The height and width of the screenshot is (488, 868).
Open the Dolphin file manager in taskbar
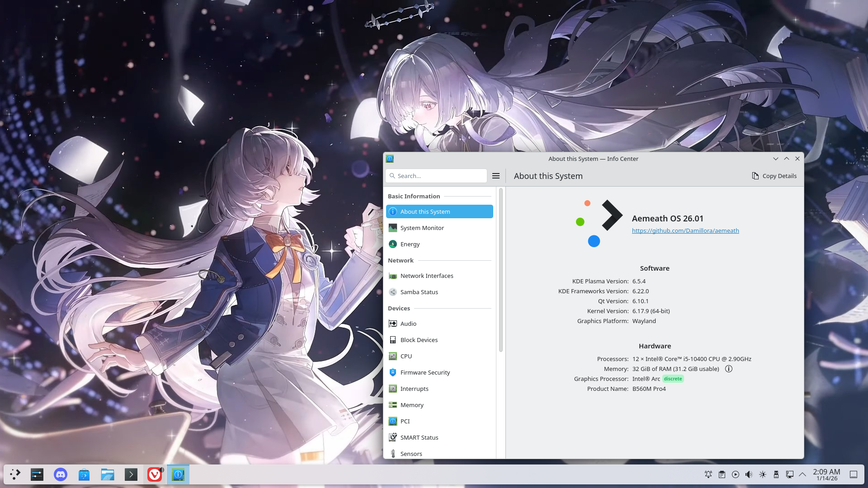pos(108,474)
